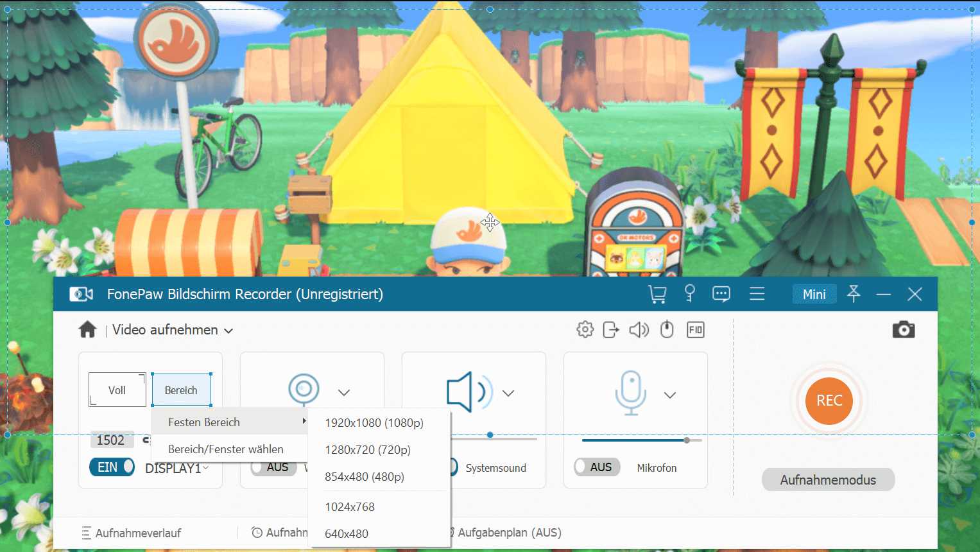Viewport: 980px width, 552px height.
Task: Click the large microphone icon
Action: [x=630, y=392]
